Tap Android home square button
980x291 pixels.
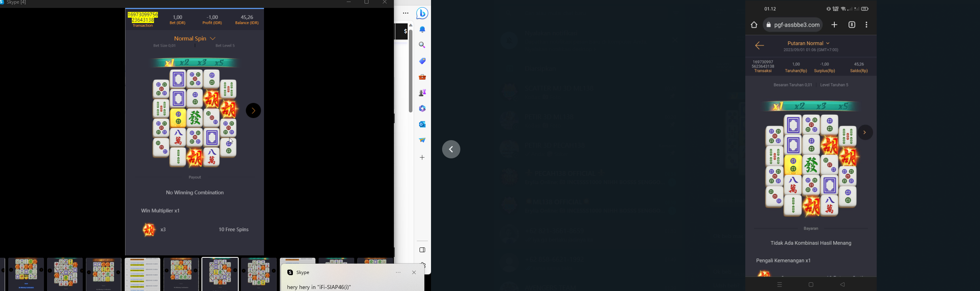tap(811, 285)
